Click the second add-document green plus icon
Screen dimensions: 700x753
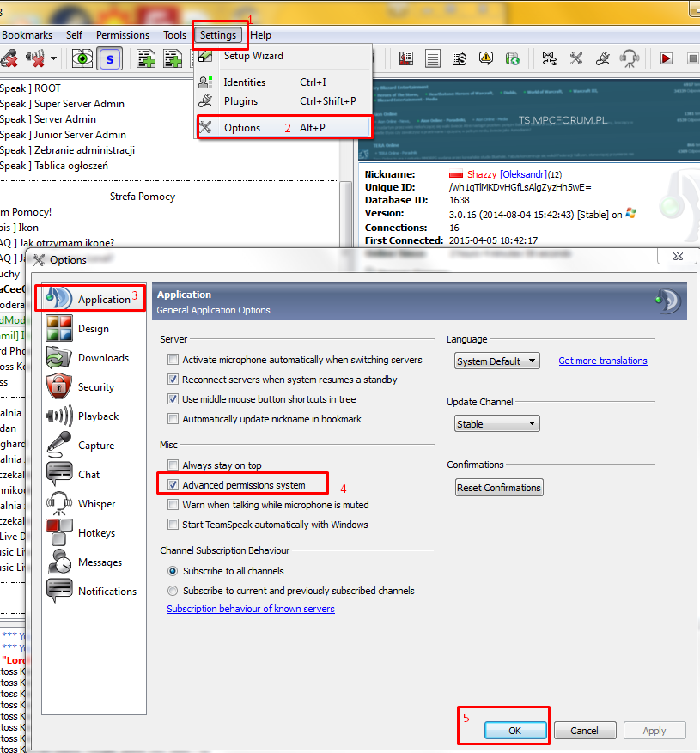(x=173, y=58)
